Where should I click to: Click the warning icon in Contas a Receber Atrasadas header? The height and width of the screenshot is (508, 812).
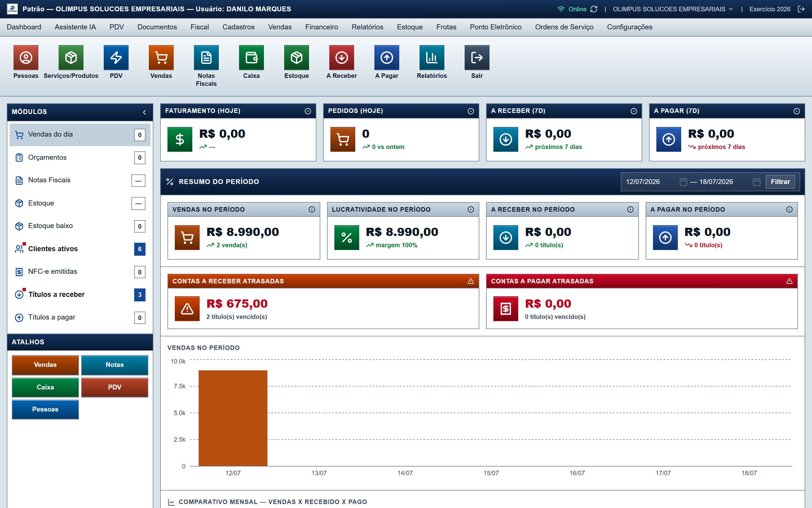(x=471, y=281)
